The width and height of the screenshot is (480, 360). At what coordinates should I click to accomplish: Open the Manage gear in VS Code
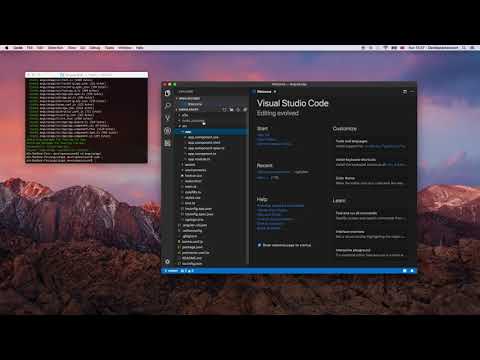tap(168, 262)
